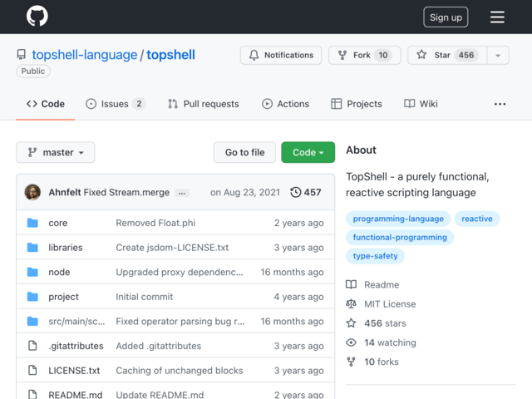Click the Issues circle icon
532x399 pixels.
[x=91, y=104]
